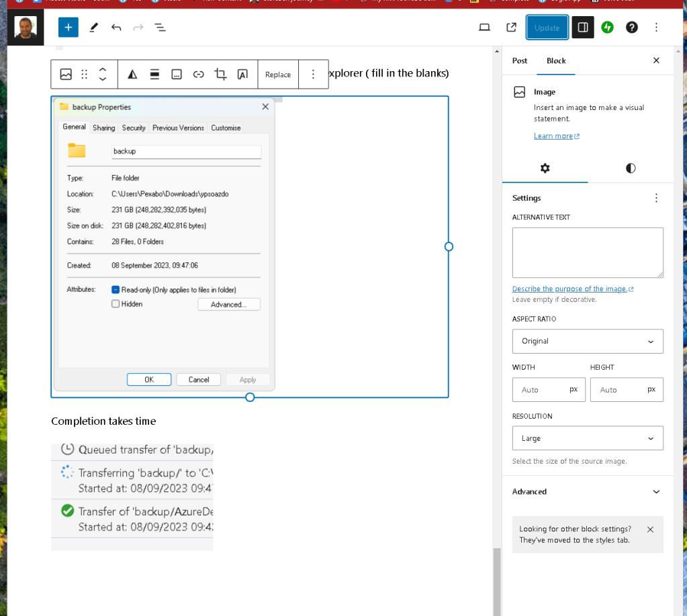
Task: Click the heading text 'fill in the blanks'
Action: click(408, 73)
